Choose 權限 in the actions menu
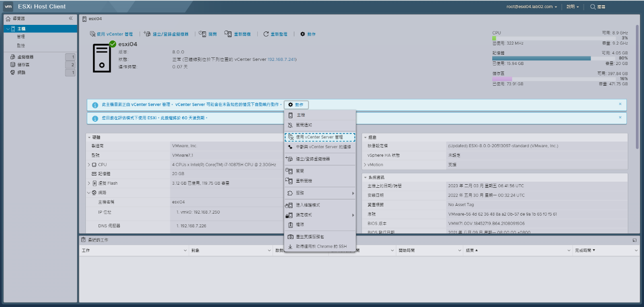The image size is (644, 307). [320, 224]
